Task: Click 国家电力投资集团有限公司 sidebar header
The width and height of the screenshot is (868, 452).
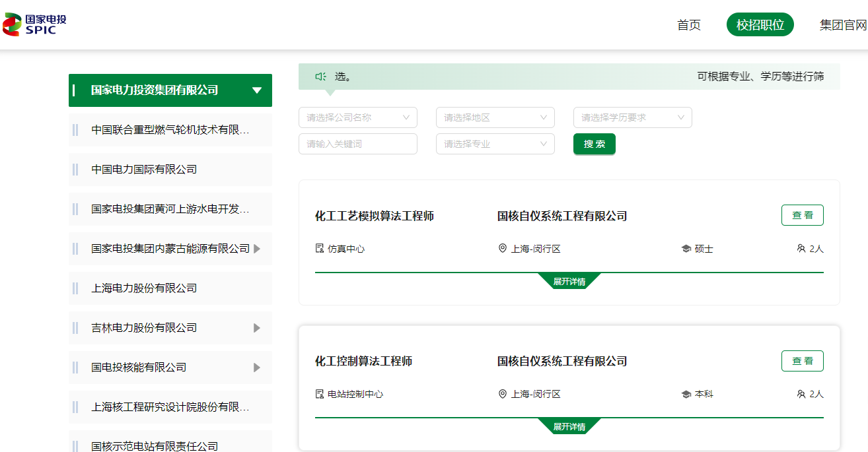Action: pyautogui.click(x=170, y=90)
